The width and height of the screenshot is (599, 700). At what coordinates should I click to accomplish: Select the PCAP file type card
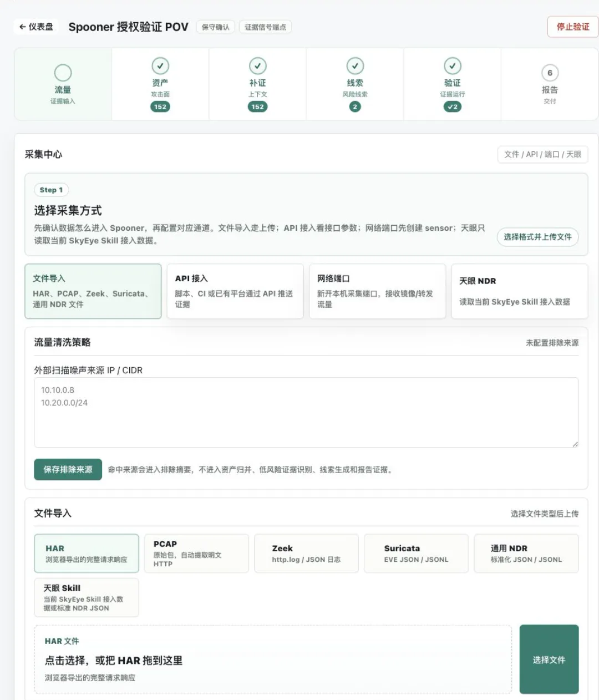(x=196, y=553)
